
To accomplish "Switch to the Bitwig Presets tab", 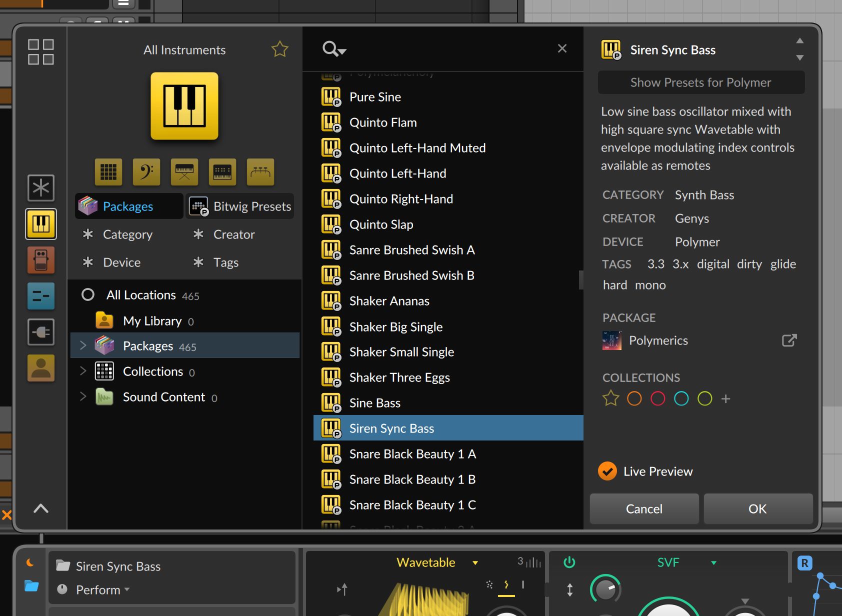I will 239,206.
